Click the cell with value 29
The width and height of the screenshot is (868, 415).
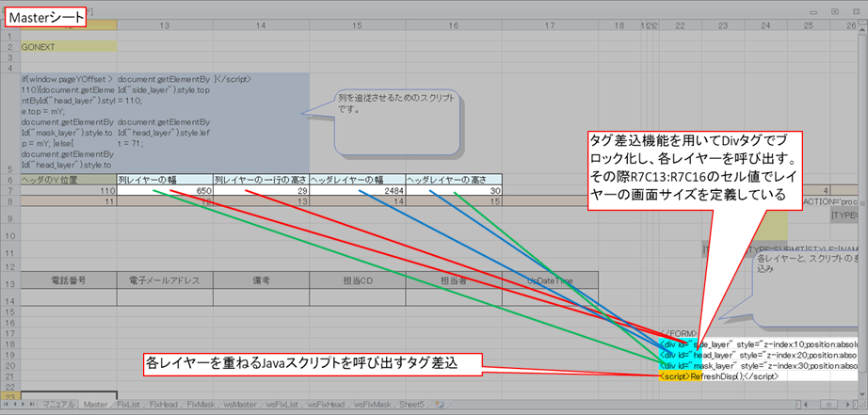pyautogui.click(x=261, y=190)
